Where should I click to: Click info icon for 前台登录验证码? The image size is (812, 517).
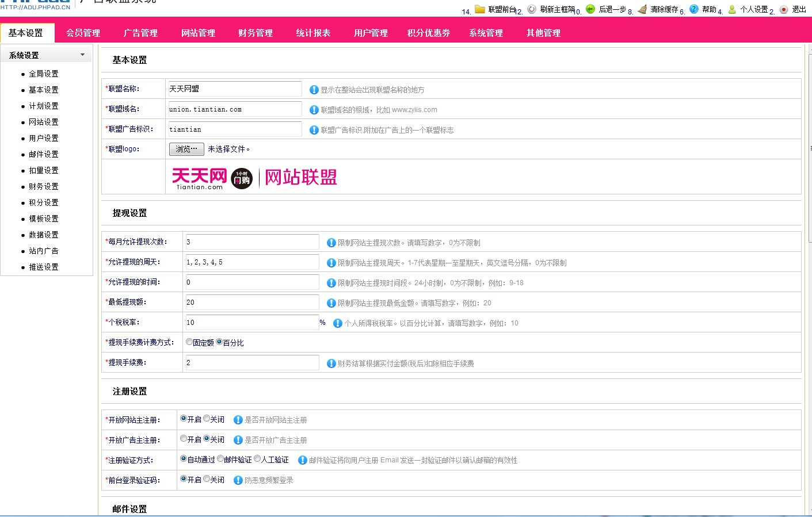point(238,480)
